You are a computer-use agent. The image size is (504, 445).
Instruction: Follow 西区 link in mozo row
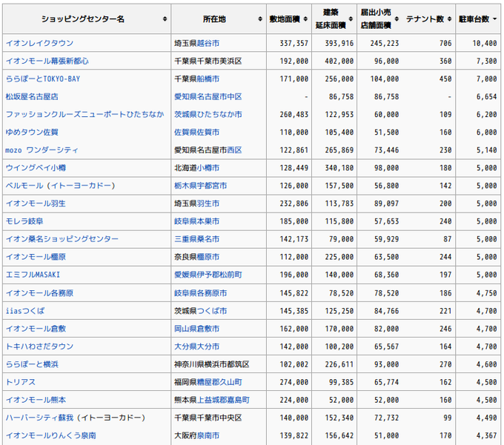[234, 150]
